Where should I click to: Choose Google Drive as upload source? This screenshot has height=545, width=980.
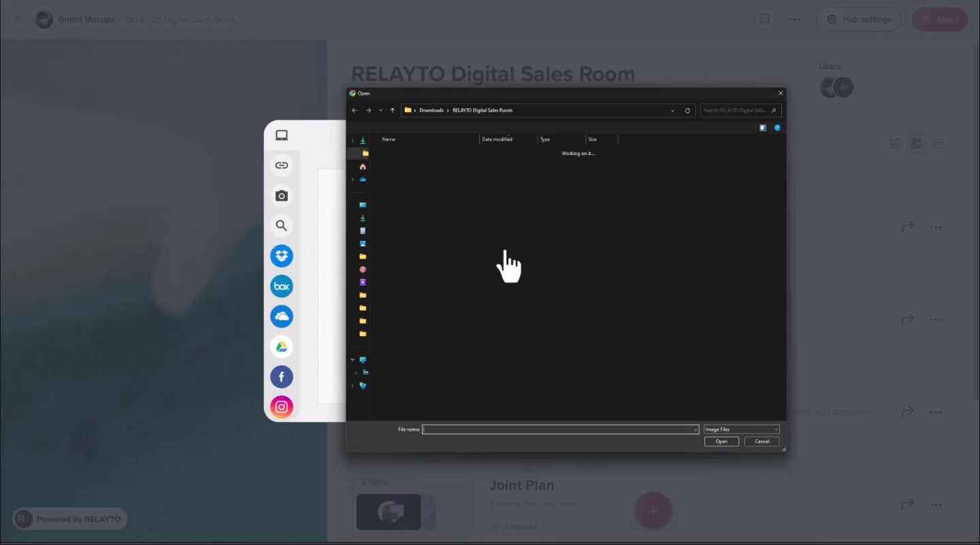(x=282, y=347)
